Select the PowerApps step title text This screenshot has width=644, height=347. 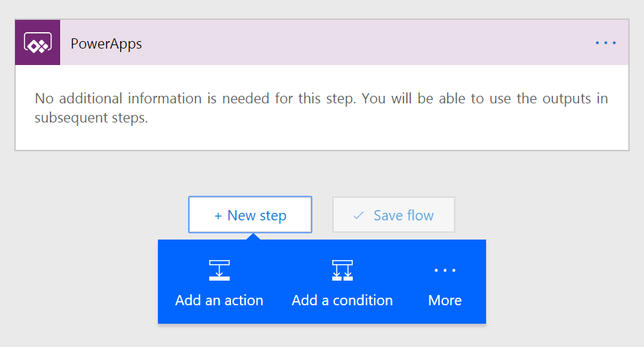click(x=107, y=44)
